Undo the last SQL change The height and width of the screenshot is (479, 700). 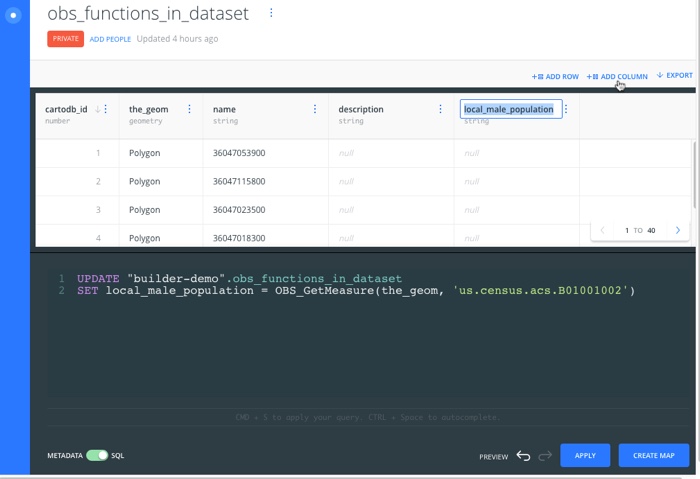point(523,456)
